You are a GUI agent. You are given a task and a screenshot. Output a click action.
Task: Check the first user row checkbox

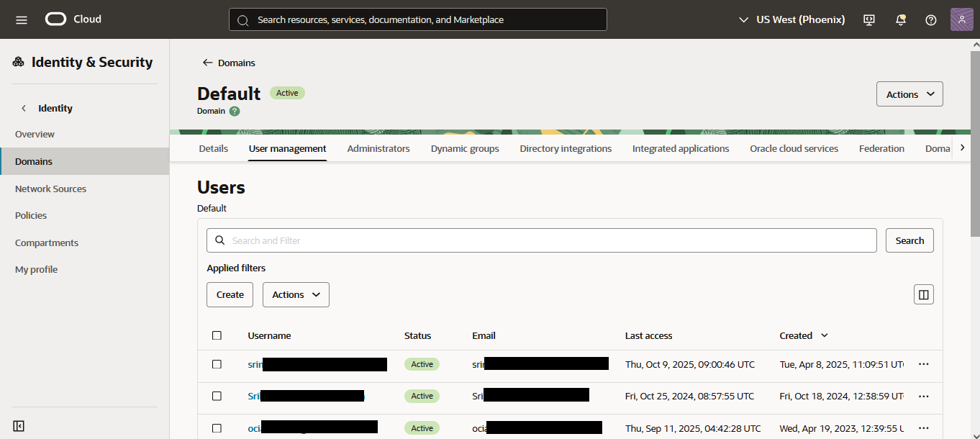tap(217, 364)
